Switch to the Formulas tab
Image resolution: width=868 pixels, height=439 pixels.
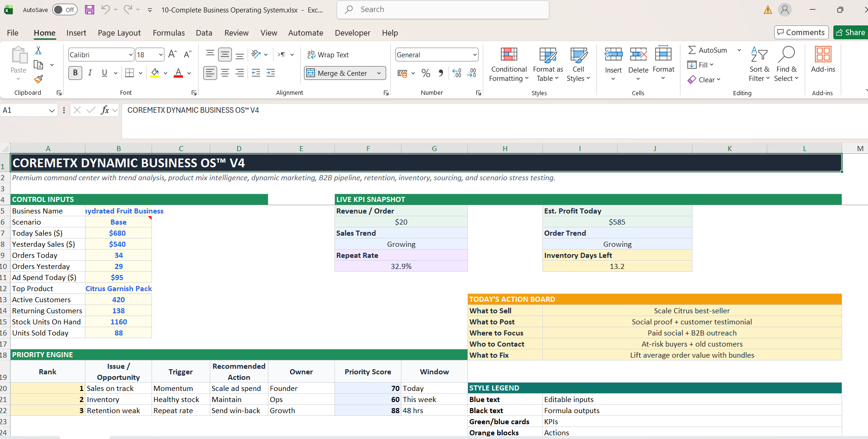pyautogui.click(x=169, y=33)
